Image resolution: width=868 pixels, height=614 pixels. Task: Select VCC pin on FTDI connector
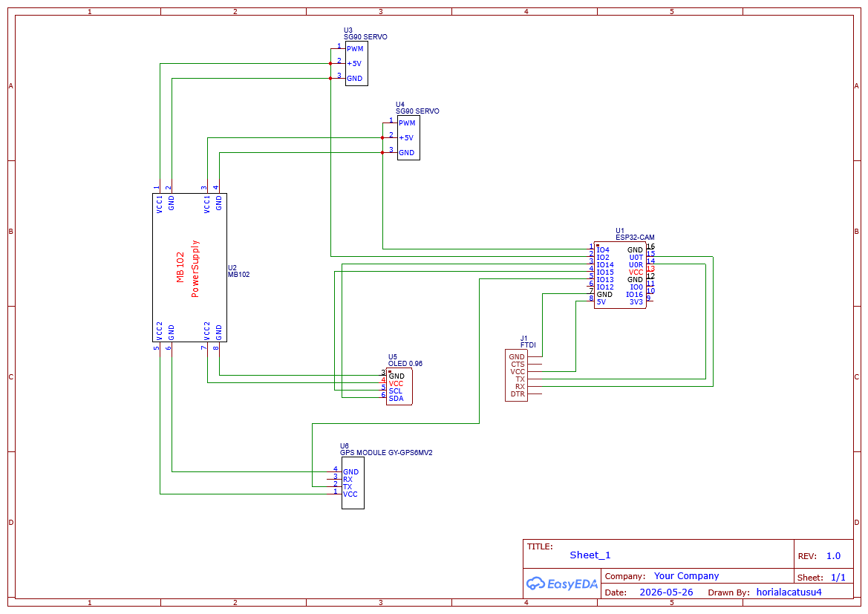(x=518, y=372)
